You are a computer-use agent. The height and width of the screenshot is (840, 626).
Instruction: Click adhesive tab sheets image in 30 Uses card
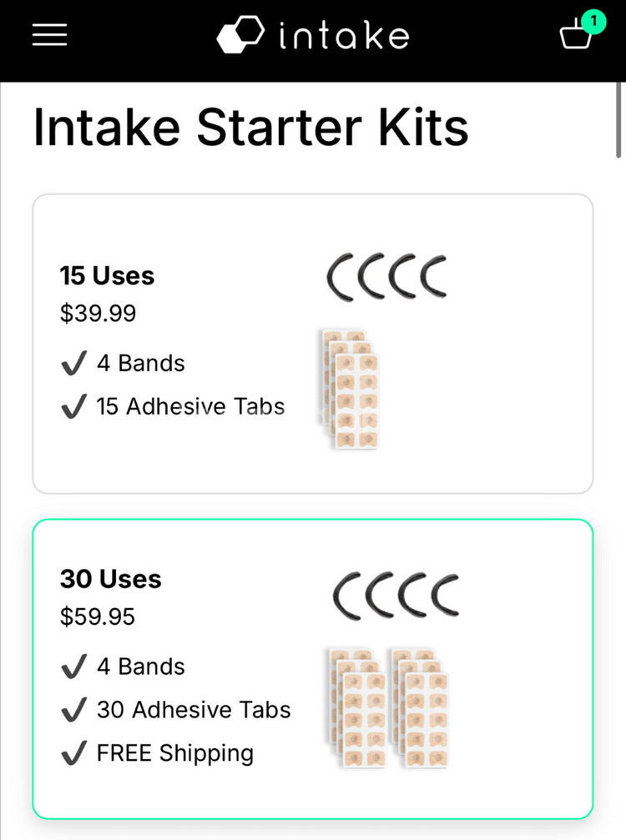(x=389, y=708)
